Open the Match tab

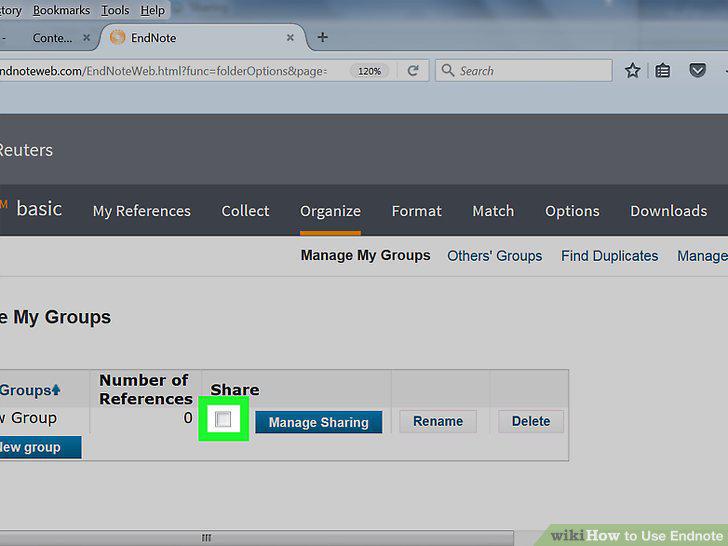coord(493,211)
